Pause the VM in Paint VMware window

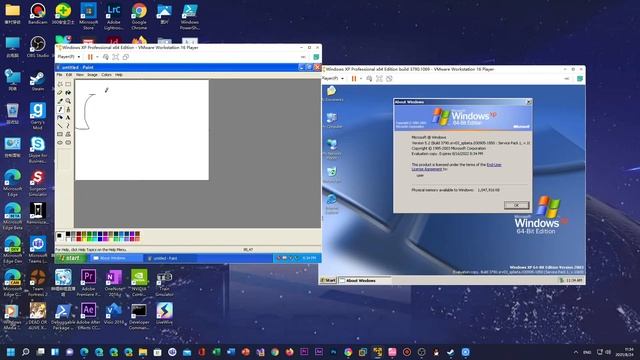pyautogui.click(x=90, y=57)
